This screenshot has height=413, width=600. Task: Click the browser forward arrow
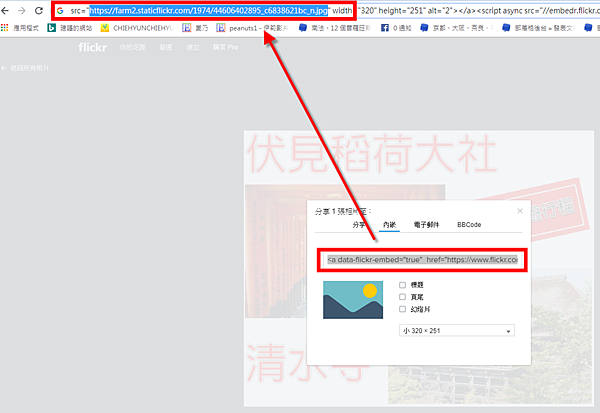(x=22, y=11)
